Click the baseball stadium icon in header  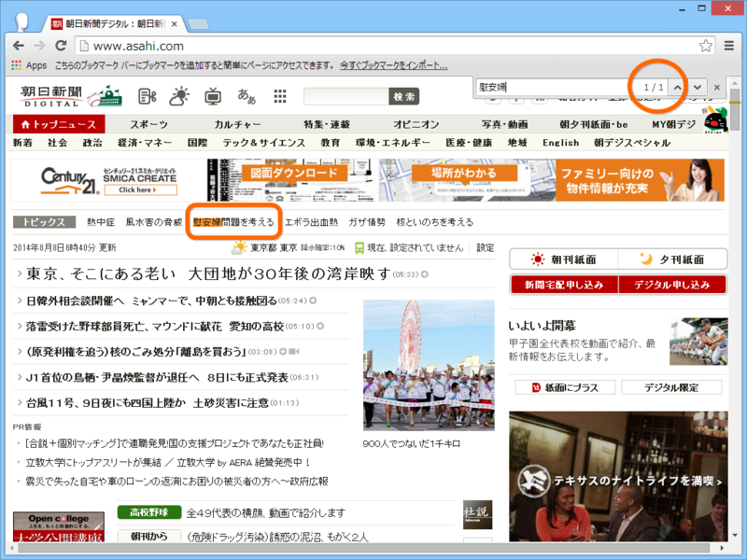coord(105,96)
